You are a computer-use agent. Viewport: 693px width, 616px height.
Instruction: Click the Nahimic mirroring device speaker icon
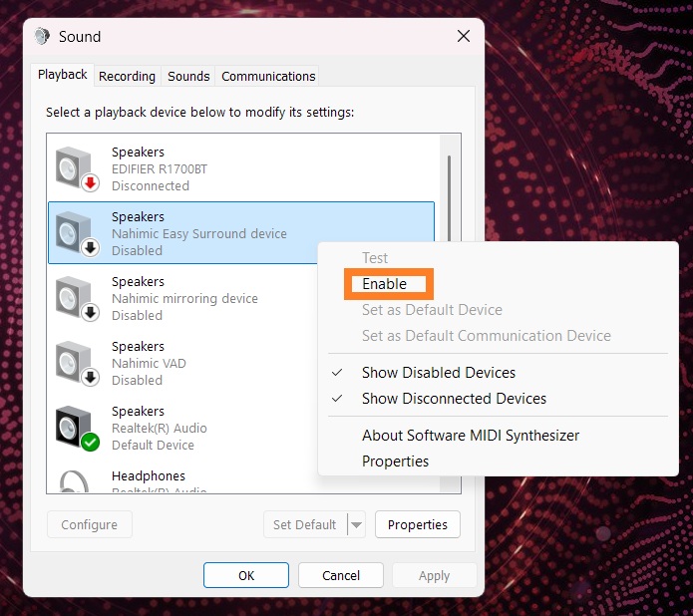click(77, 299)
